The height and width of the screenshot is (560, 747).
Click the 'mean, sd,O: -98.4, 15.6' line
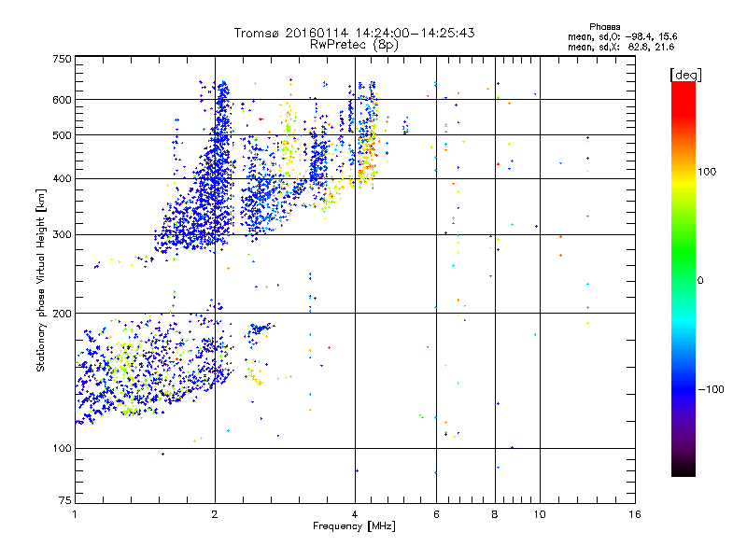622,36
